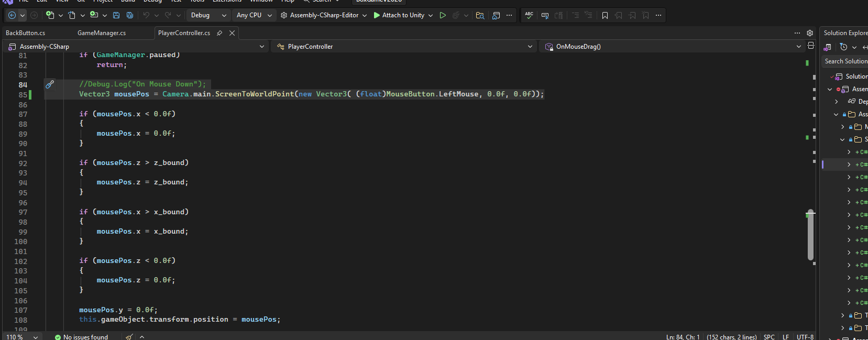Click the 'this' keyword on line 108
Image resolution: width=868 pixels, height=340 pixels.
coord(88,319)
